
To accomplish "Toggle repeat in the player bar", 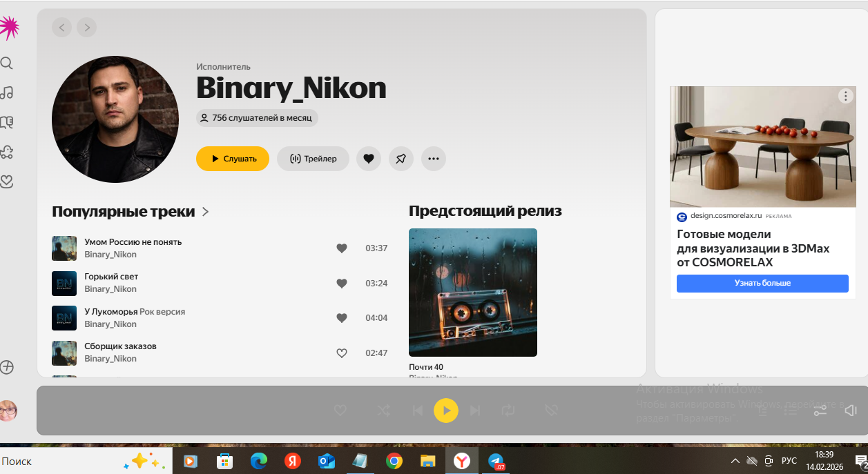I will coord(508,411).
